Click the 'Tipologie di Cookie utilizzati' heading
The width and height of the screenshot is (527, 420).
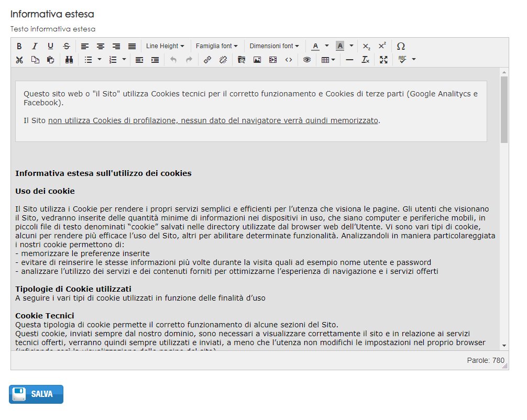pyautogui.click(x=73, y=289)
